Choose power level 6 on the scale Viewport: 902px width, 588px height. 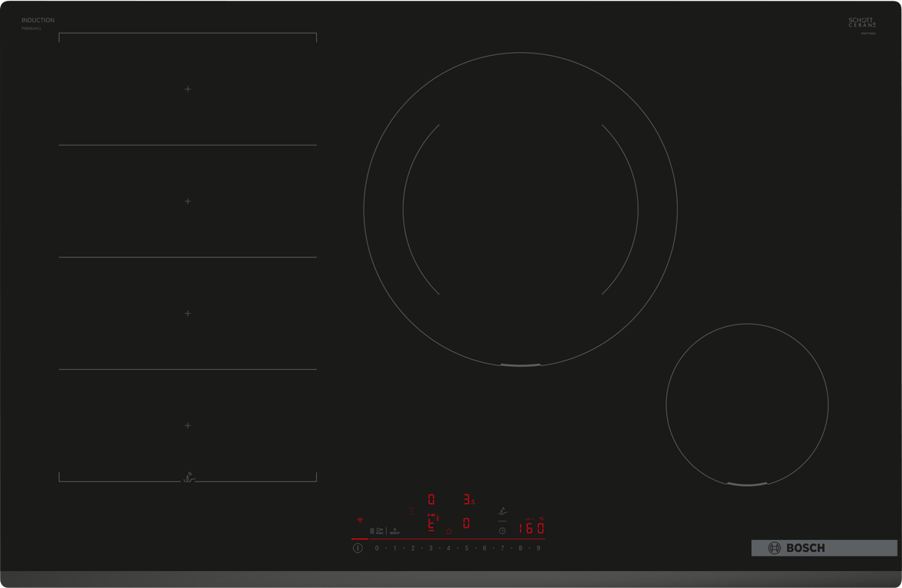(x=485, y=548)
